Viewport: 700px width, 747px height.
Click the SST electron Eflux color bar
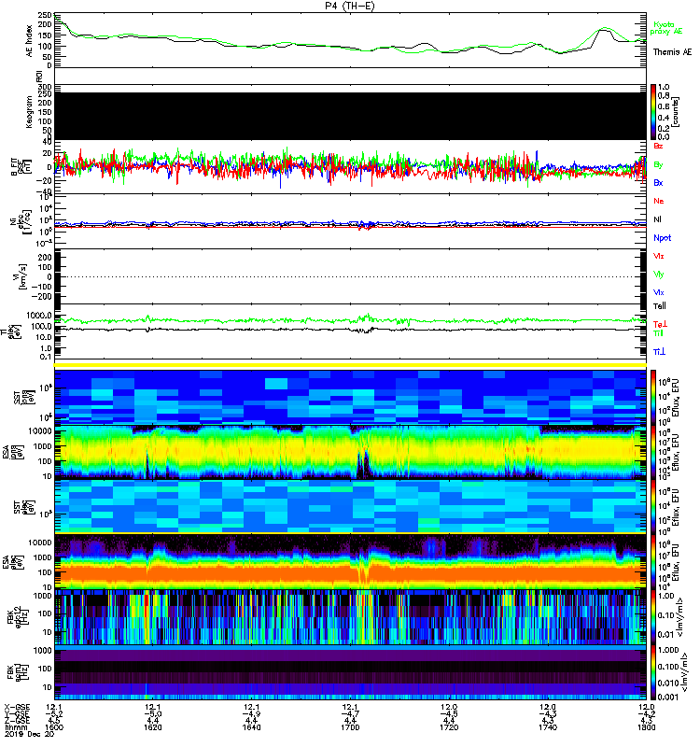pos(653,506)
